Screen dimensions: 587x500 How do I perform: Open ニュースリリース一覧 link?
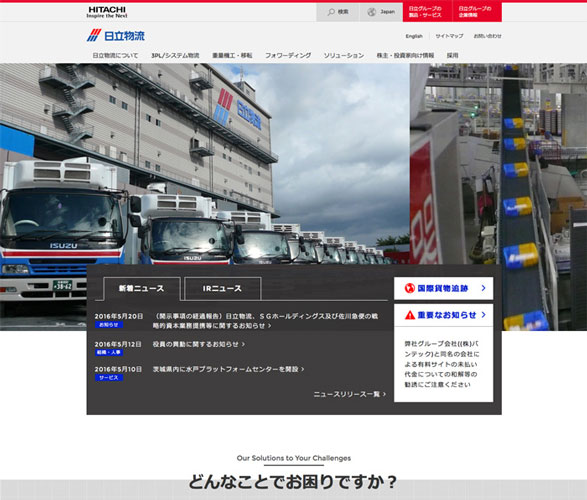[350, 394]
